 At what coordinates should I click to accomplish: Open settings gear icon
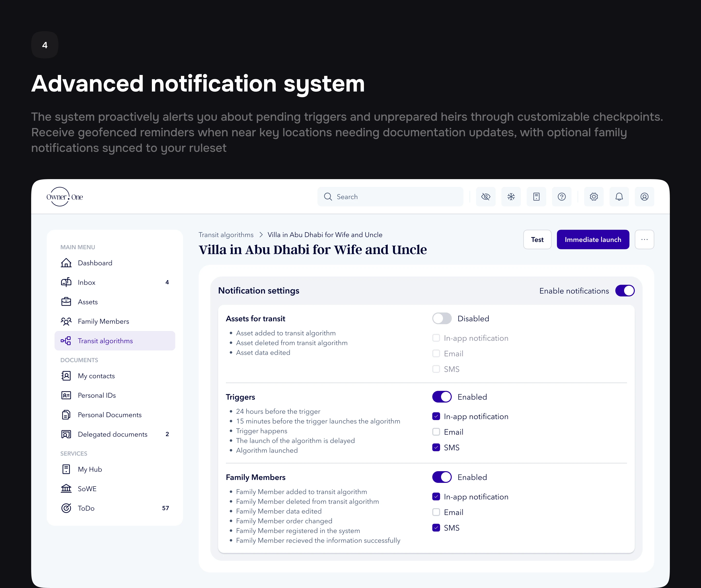(x=594, y=197)
